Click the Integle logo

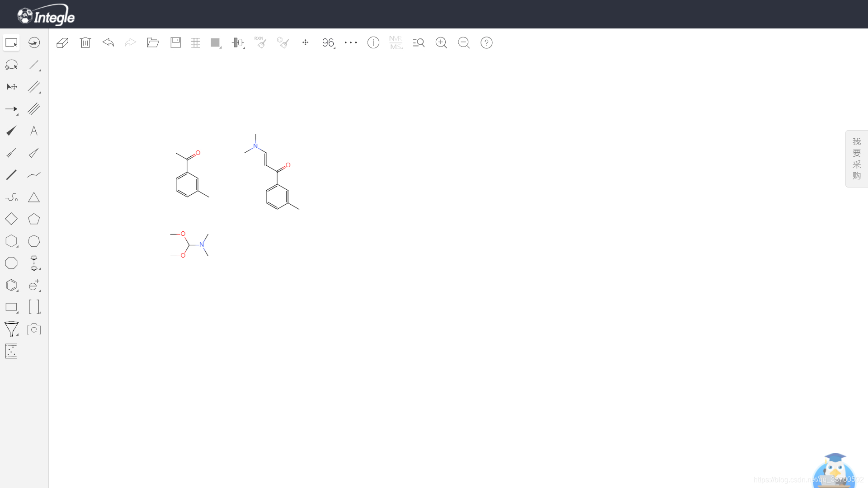coord(46,16)
